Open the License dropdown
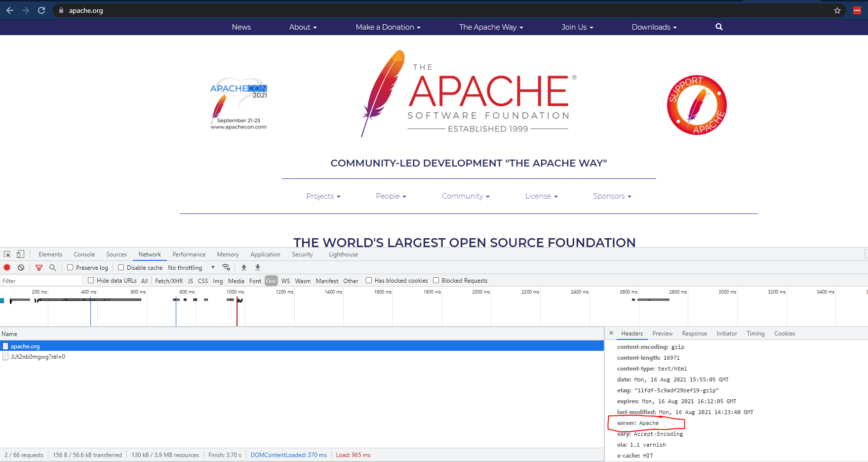Screen dimensions: 868x462 (x=542, y=196)
